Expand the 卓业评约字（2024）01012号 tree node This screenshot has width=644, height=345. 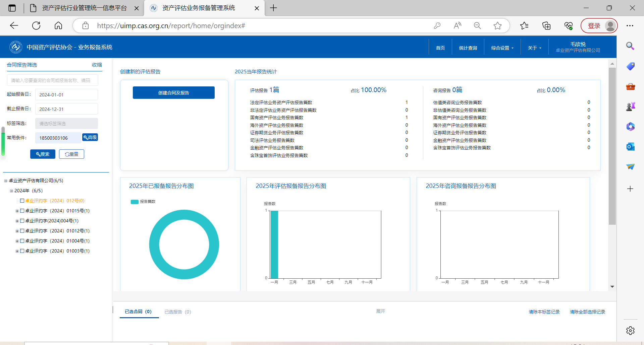(x=17, y=231)
